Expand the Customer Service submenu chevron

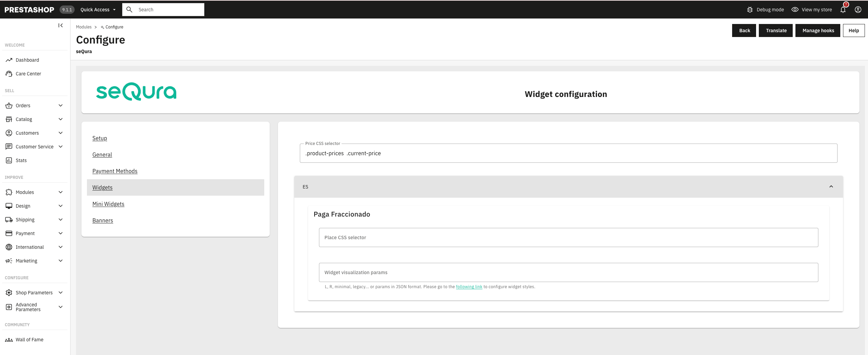[61, 147]
